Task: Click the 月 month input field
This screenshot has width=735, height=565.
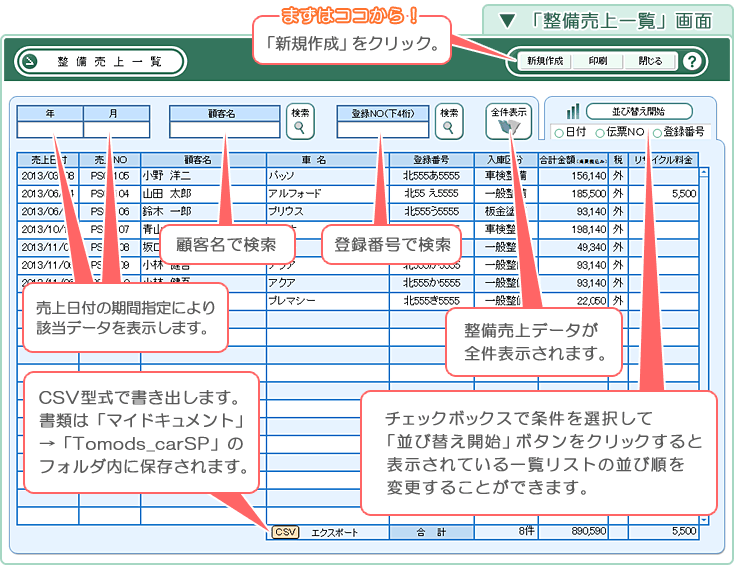Action: pos(117,129)
